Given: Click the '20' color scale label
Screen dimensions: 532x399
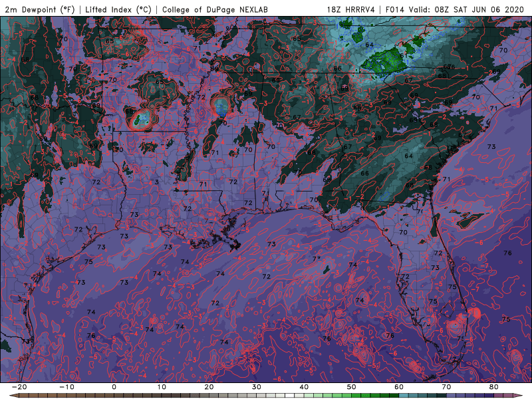Looking at the screenshot, I should (x=209, y=387).
